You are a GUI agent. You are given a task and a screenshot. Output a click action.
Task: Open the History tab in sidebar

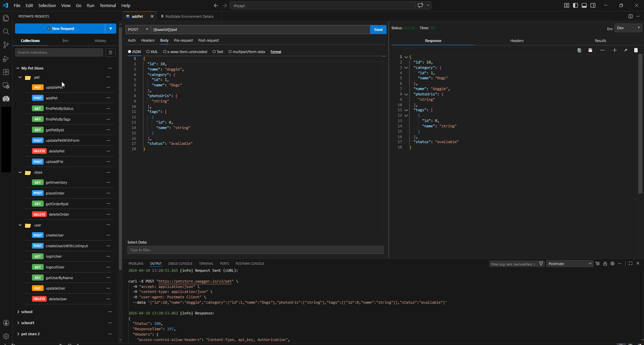[100, 41]
